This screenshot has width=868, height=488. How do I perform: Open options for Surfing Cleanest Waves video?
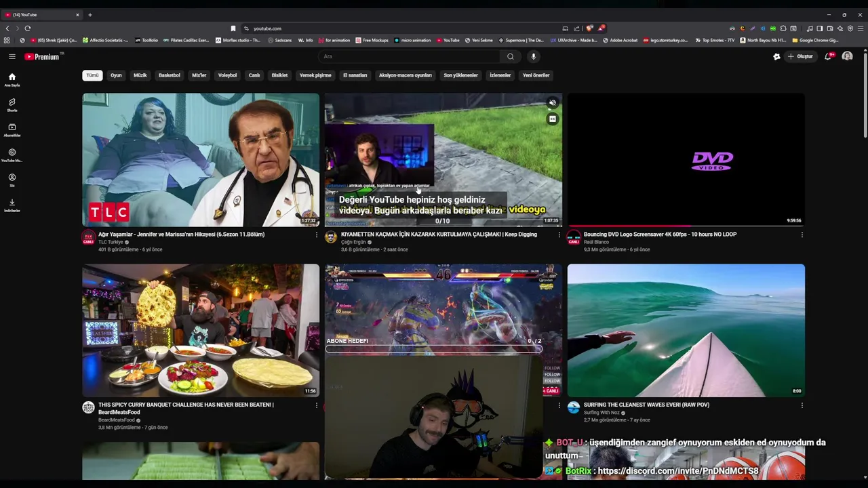[802, 405]
